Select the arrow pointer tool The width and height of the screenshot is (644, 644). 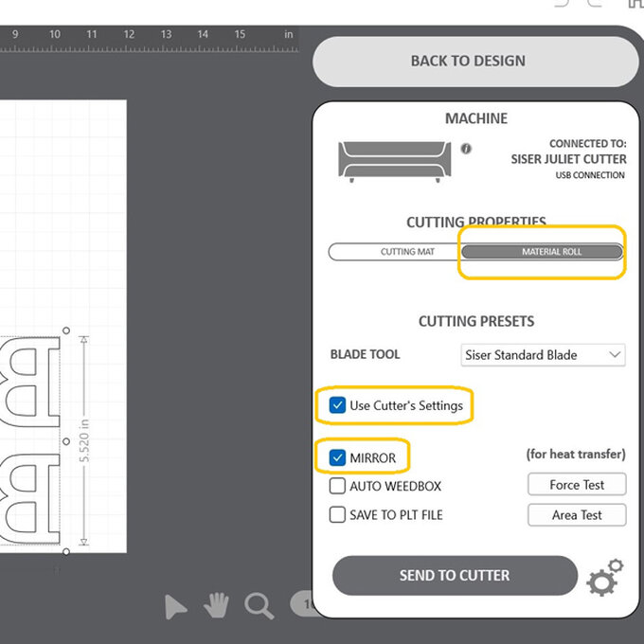176,606
